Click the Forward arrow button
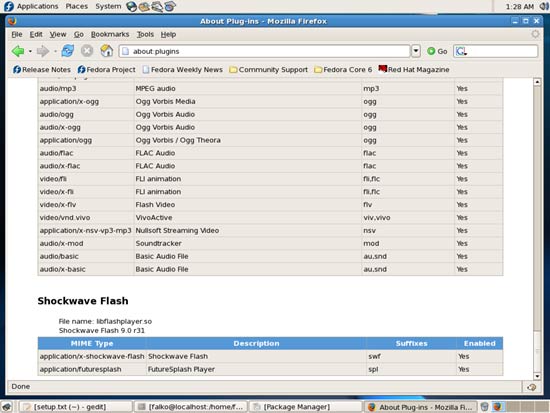The height and width of the screenshot is (413, 550). (43, 51)
